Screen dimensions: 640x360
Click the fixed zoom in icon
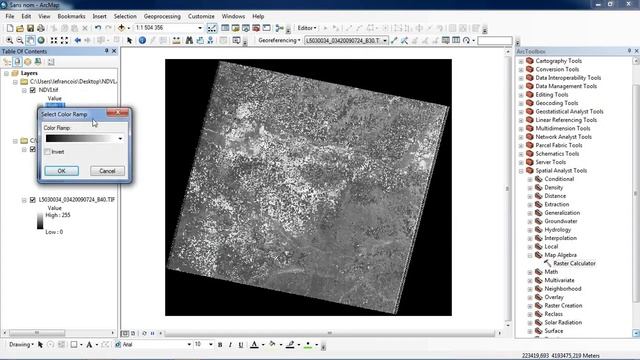53,40
